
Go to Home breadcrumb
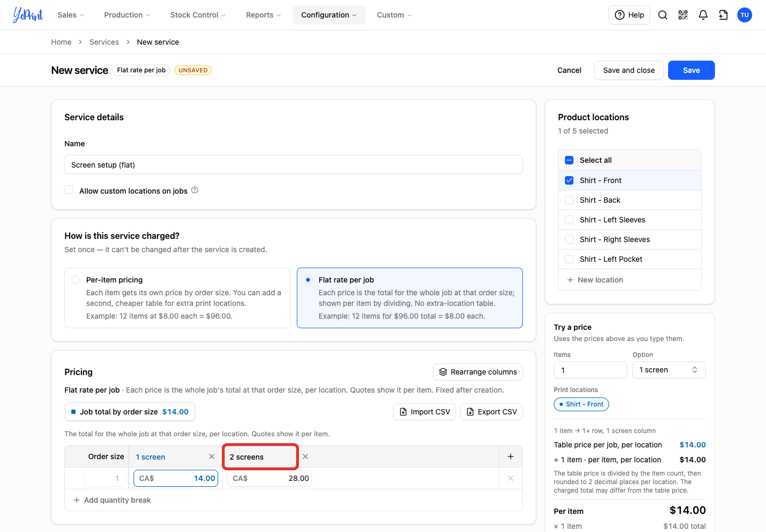(x=61, y=42)
